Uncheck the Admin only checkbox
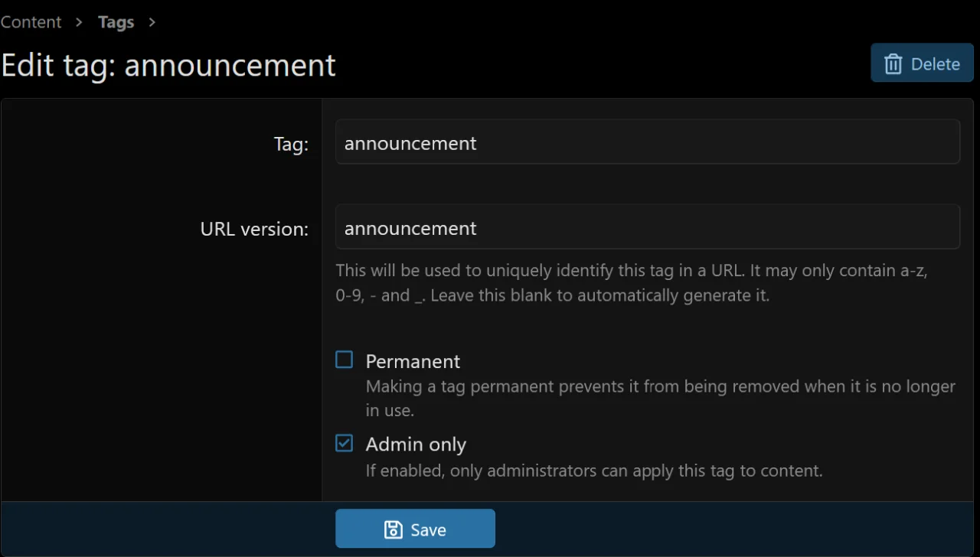Image resolution: width=980 pixels, height=557 pixels. click(345, 443)
